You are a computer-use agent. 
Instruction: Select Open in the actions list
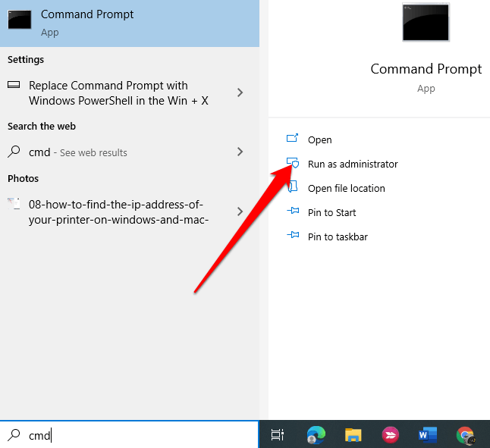click(x=319, y=139)
